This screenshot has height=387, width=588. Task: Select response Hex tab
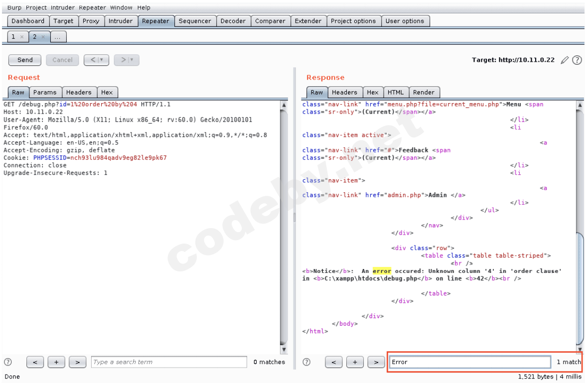click(x=372, y=92)
